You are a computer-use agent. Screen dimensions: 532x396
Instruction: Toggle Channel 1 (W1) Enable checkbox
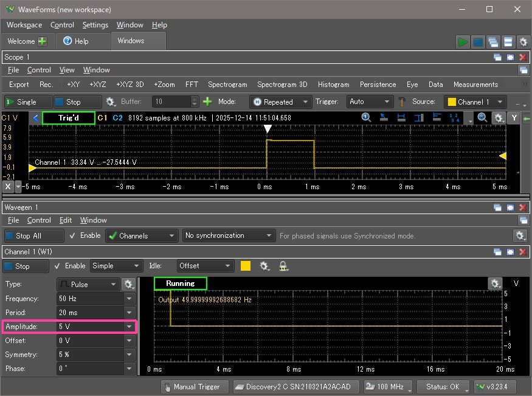57,266
